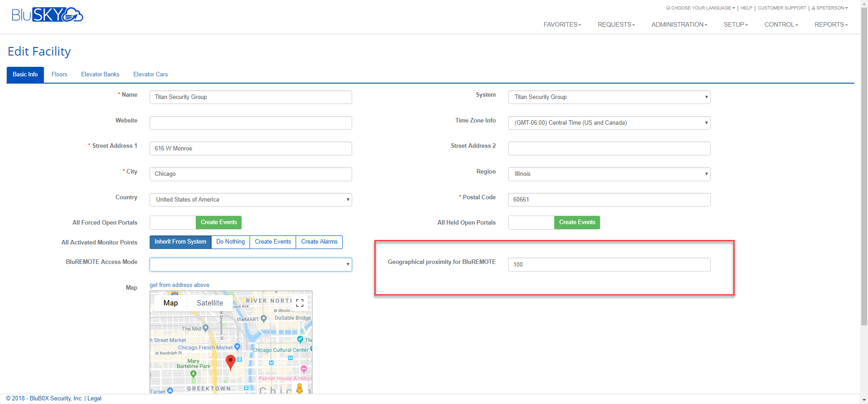Viewport: 868px width, 404px height.
Task: Select Inherit From System option
Action: coord(180,242)
